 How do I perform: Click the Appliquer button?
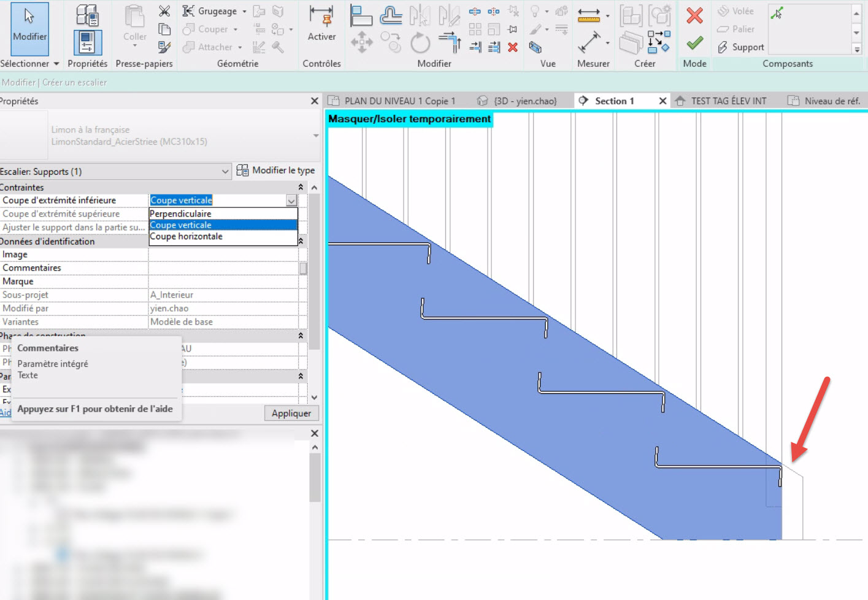click(291, 413)
